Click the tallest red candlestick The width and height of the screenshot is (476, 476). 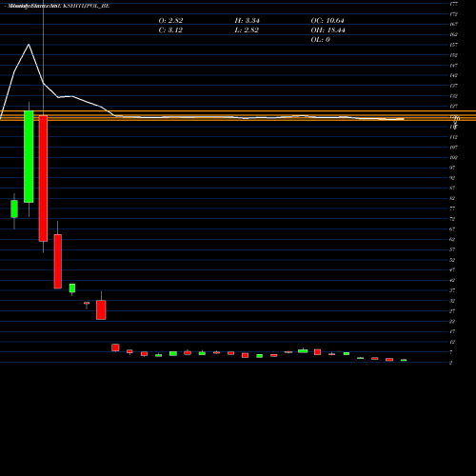coord(43,178)
